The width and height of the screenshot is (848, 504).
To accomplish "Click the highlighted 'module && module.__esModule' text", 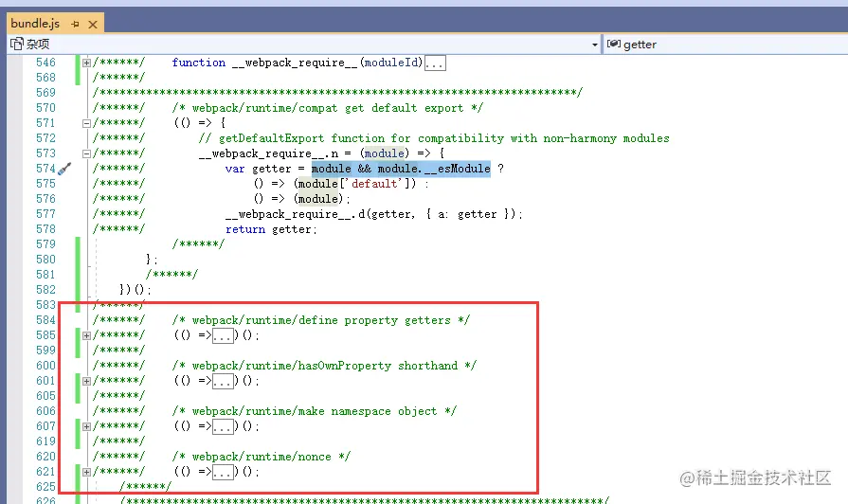I will pos(401,169).
